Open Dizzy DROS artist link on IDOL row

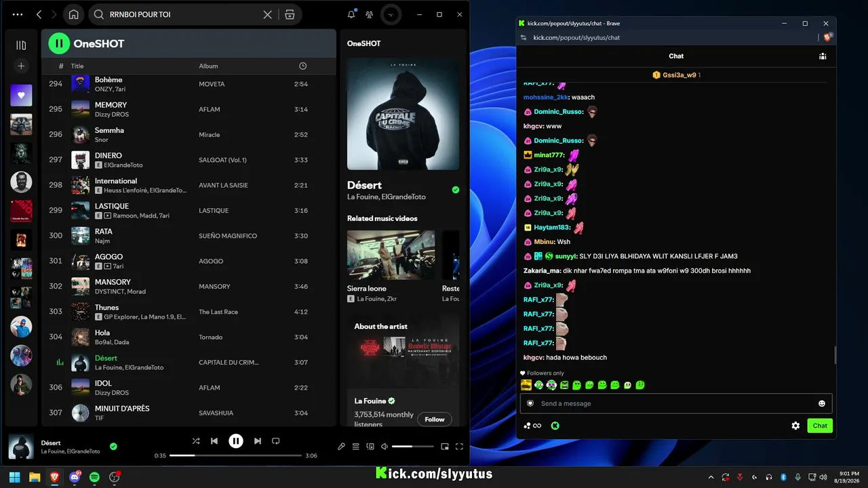(x=112, y=393)
